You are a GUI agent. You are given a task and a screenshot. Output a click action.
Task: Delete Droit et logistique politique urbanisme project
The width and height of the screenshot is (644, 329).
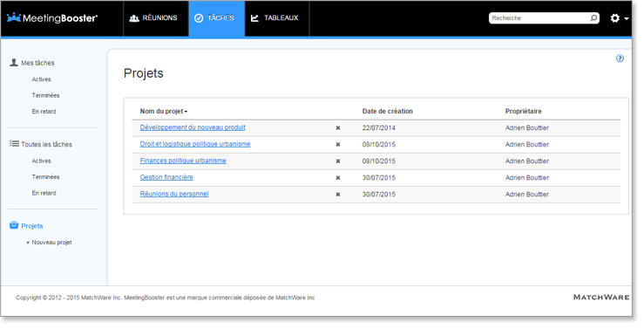(x=338, y=144)
